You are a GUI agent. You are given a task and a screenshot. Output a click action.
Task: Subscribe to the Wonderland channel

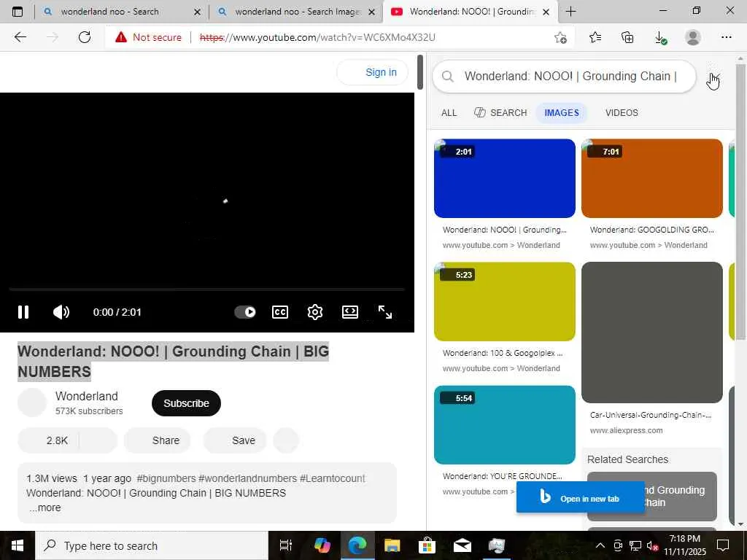[x=186, y=402]
